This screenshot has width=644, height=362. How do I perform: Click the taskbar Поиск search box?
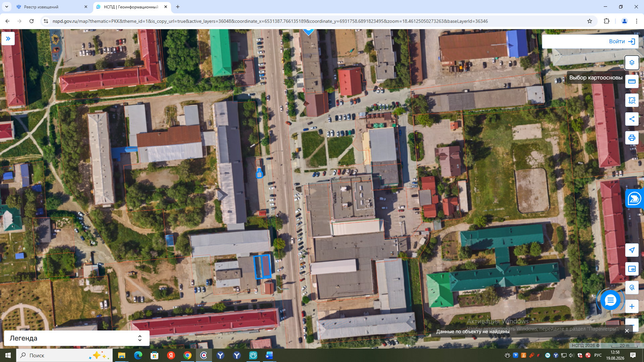[64, 355]
